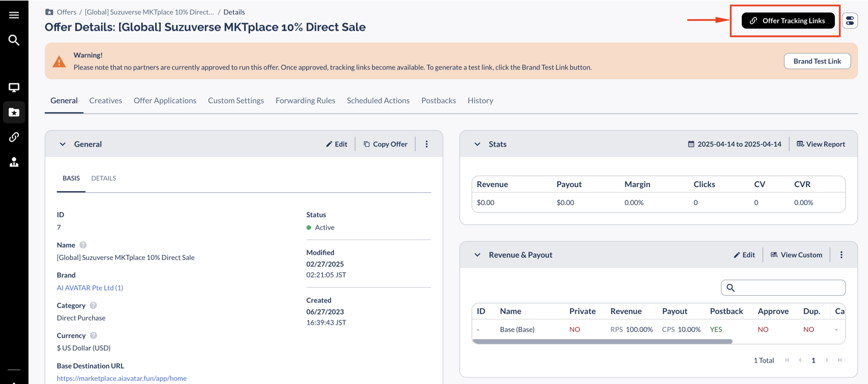Image resolution: width=868 pixels, height=384 pixels.
Task: Click the Approve column header
Action: [773, 311]
